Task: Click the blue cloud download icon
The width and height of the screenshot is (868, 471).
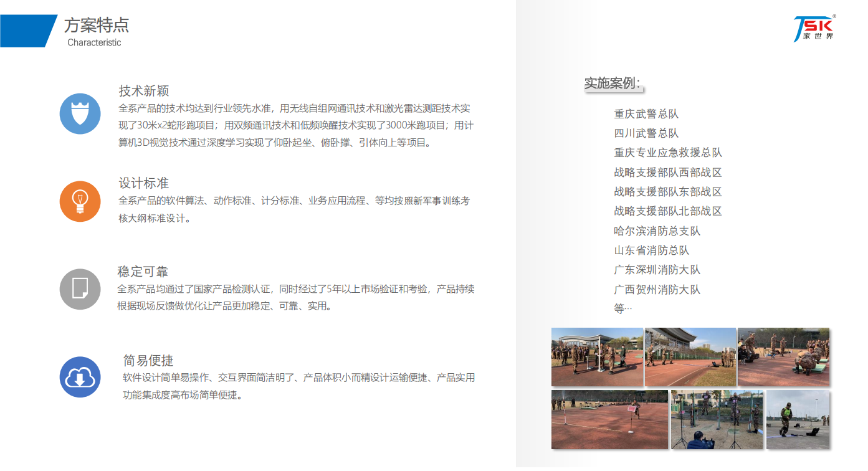Action: [80, 377]
